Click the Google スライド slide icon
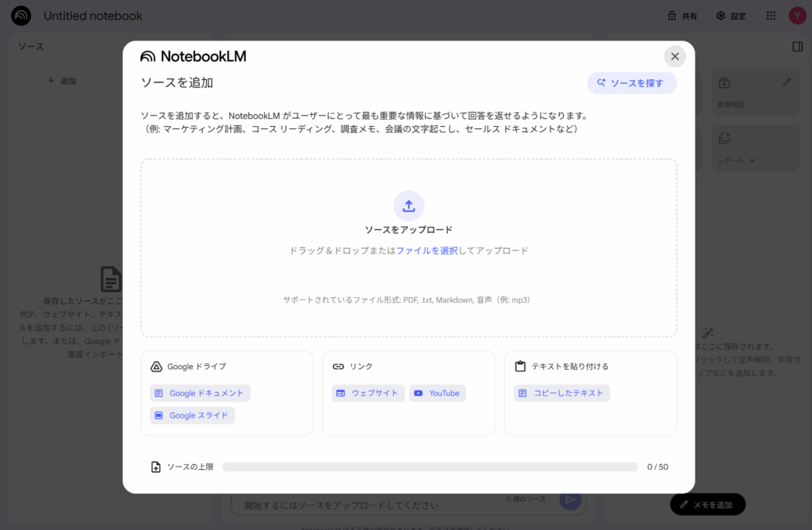812x530 pixels. coord(159,416)
